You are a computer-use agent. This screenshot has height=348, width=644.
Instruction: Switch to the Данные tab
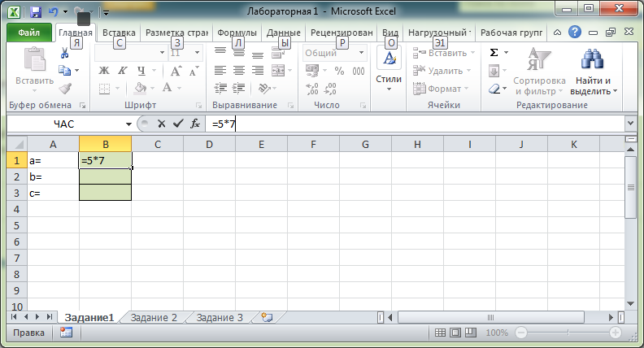[284, 33]
